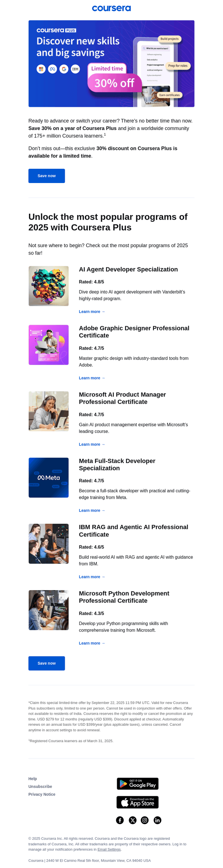Learn more about Microsoft AI Product Manager
The image size is (223, 868).
(x=92, y=444)
